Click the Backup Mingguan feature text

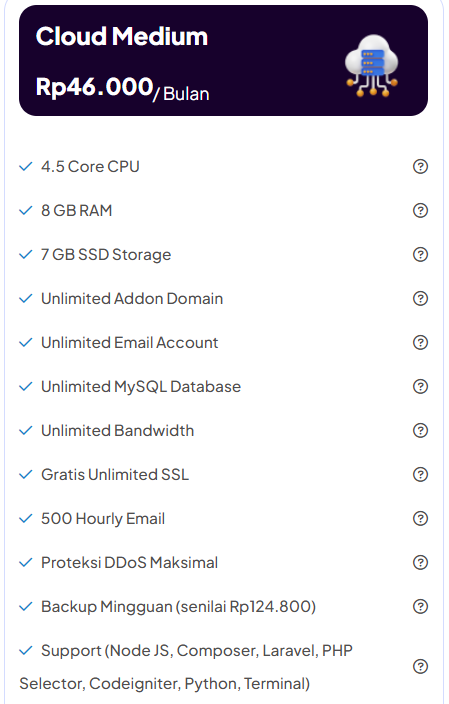pos(179,607)
